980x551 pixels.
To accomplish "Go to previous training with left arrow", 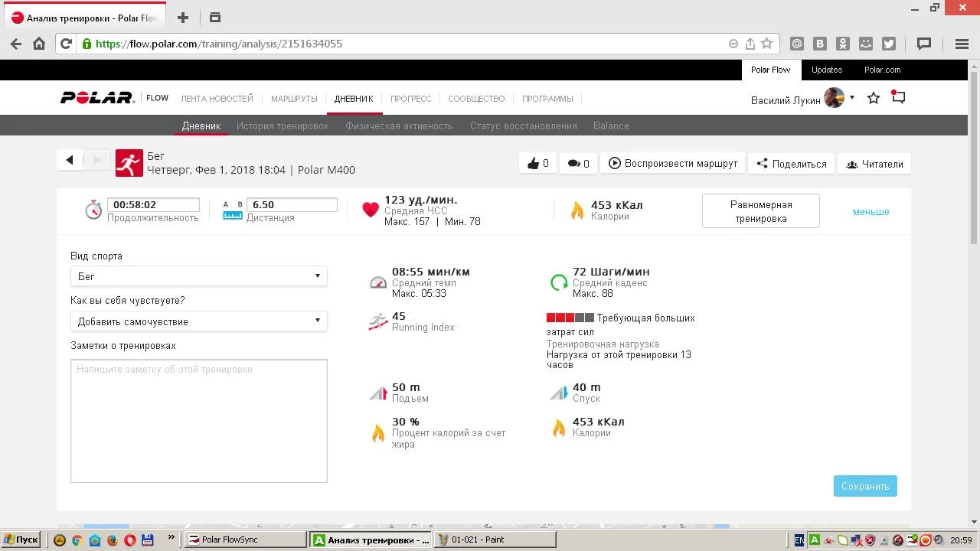I will (x=70, y=160).
